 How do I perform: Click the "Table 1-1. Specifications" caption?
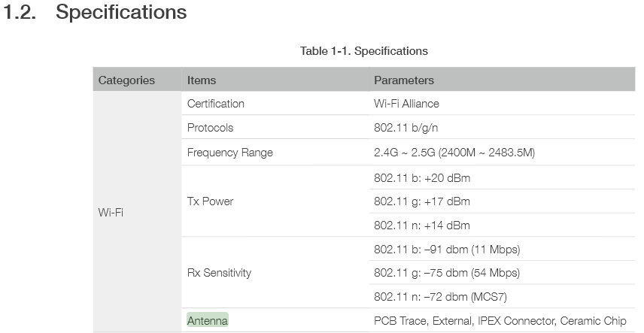click(363, 51)
